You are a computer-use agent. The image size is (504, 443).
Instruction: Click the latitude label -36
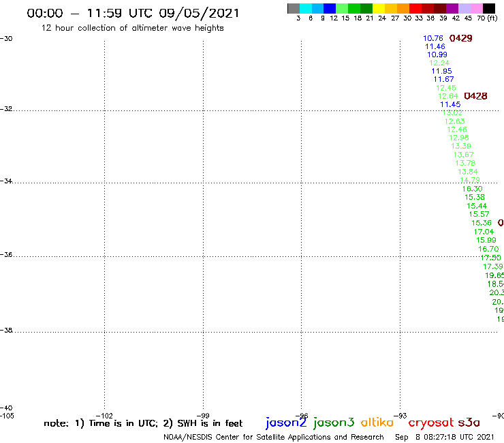click(6, 254)
